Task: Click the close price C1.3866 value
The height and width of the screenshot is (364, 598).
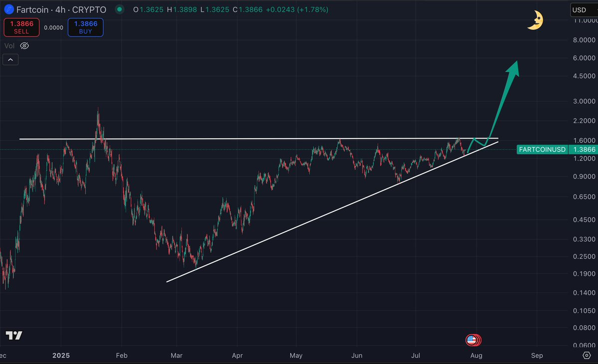Action: (247, 9)
